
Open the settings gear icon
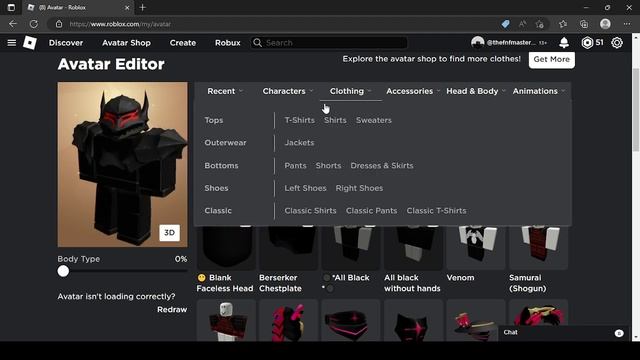click(617, 42)
